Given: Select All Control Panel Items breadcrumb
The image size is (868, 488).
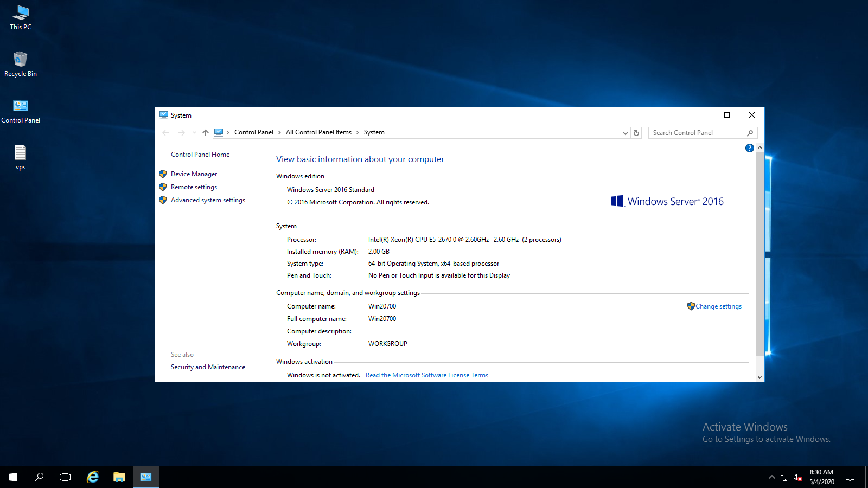Looking at the screenshot, I should tap(318, 132).
